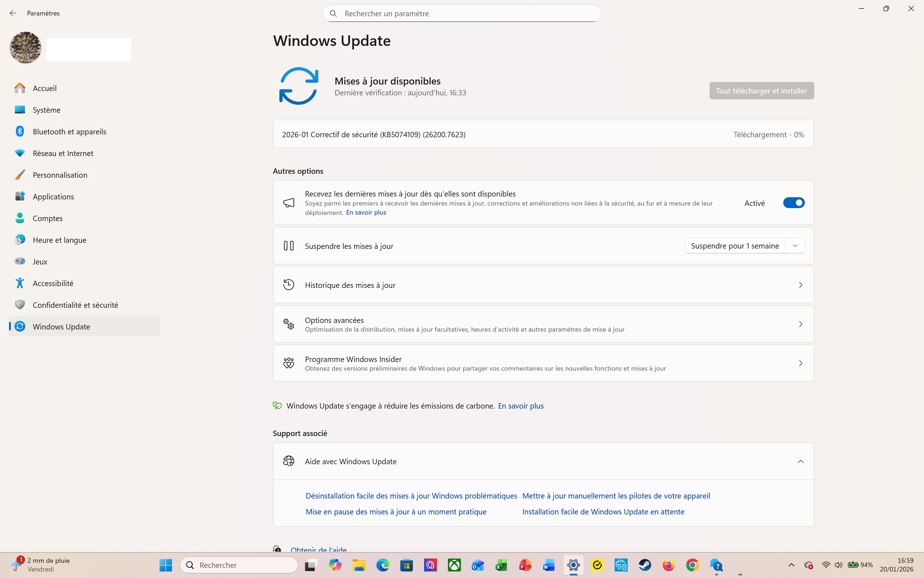The width and height of the screenshot is (924, 578).
Task: Click Suspendre pour 1 semaine button
Action: (735, 246)
